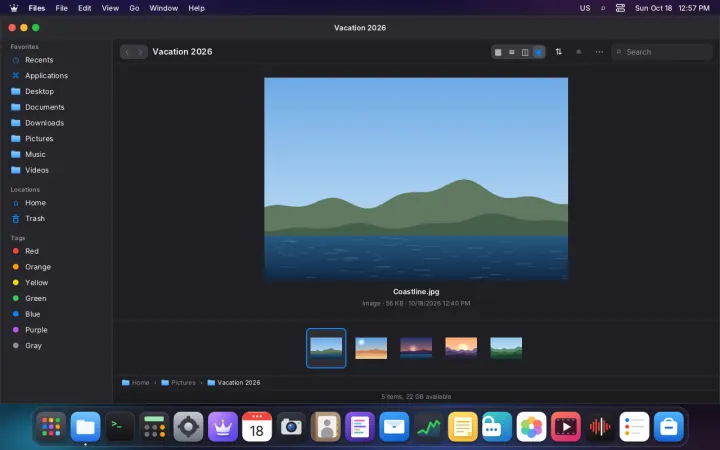
Task: Open the Help menu
Action: (x=197, y=8)
